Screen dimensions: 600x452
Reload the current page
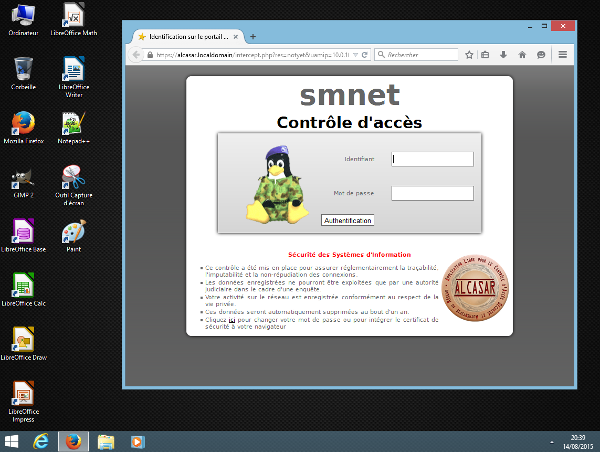[365, 55]
